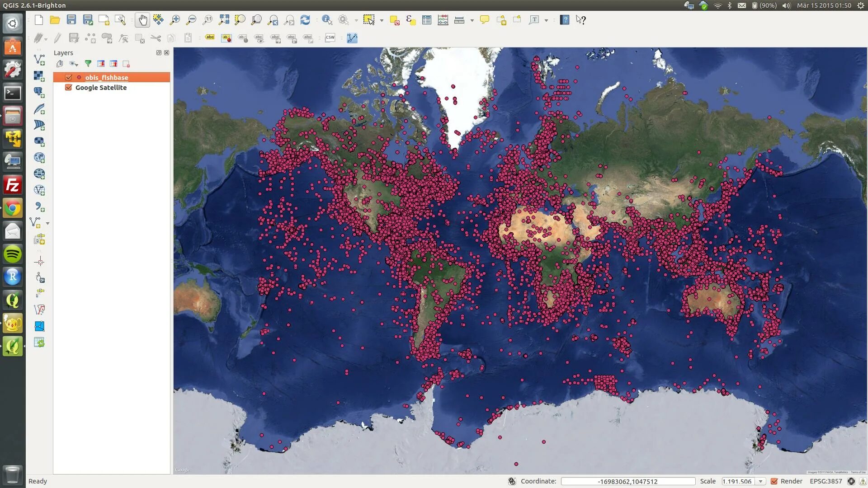The width and height of the screenshot is (868, 488).
Task: Click the Coordinate input field
Action: pos(627,481)
